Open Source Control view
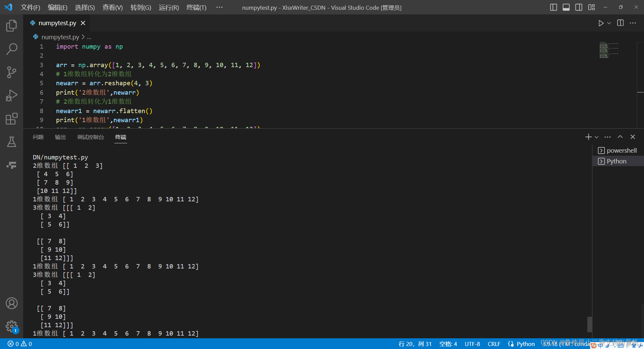Viewport: 644px width, 349px height. pos(11,72)
